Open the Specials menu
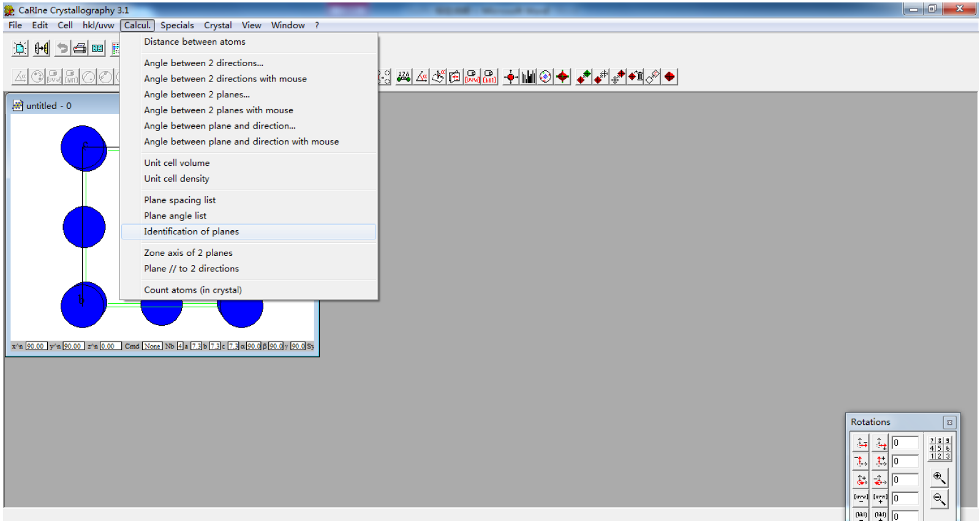The image size is (980, 521). [x=177, y=25]
